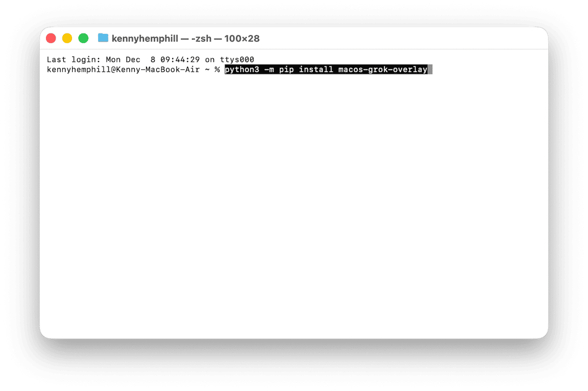Click the block cursor after macos-grok-overlay
This screenshot has height=391, width=588.
[x=430, y=70]
